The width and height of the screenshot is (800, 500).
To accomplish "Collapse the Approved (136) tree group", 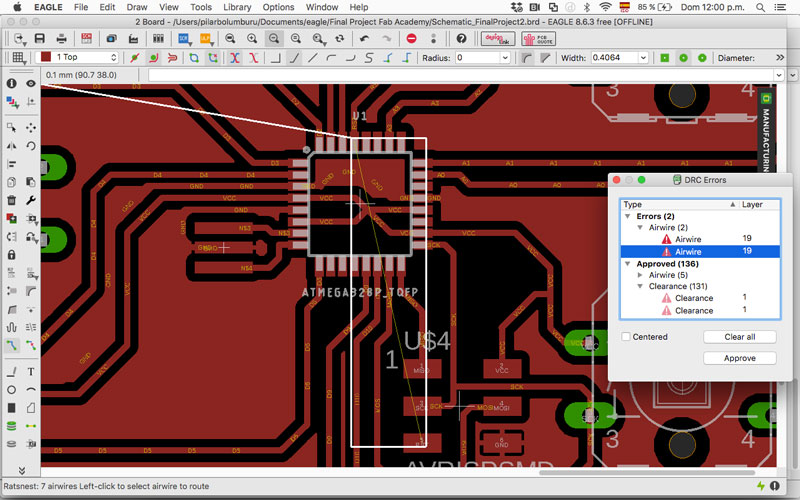I will [x=628, y=264].
